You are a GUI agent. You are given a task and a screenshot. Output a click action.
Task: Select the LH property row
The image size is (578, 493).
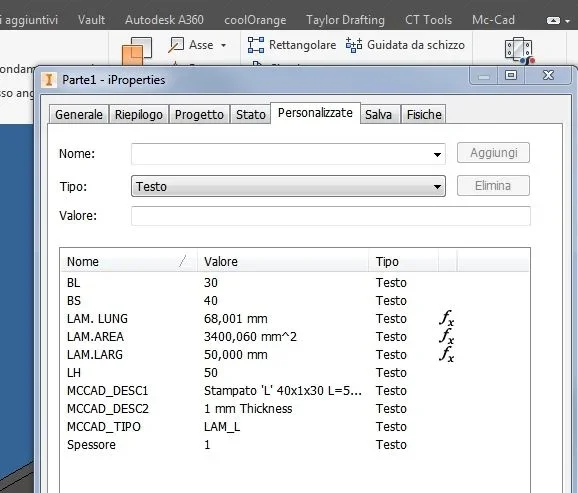point(295,372)
